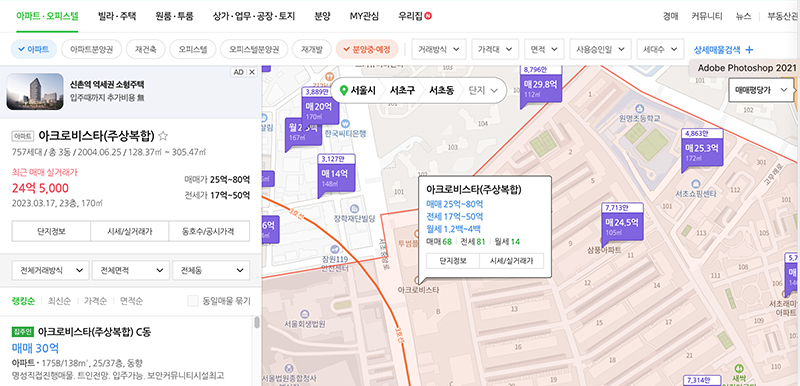The height and width of the screenshot is (386, 800).
Task: Click the 신촌역 역세권 소형주택 ad title
Action: coord(107,85)
